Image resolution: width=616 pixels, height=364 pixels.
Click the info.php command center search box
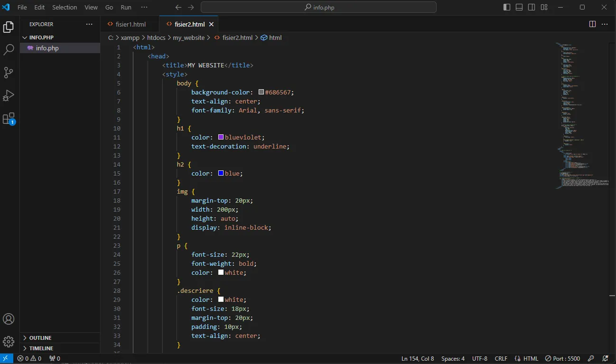318,7
